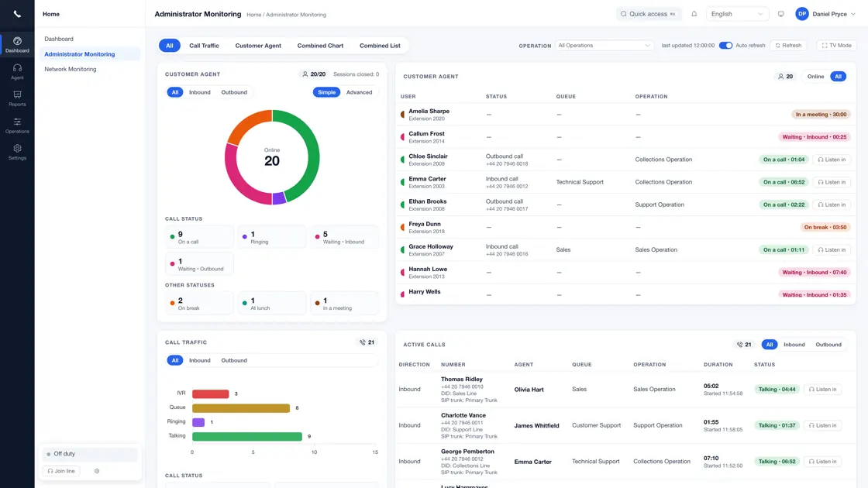The image size is (868, 488).
Task: Click the phone logo icon
Action: pos(17,14)
